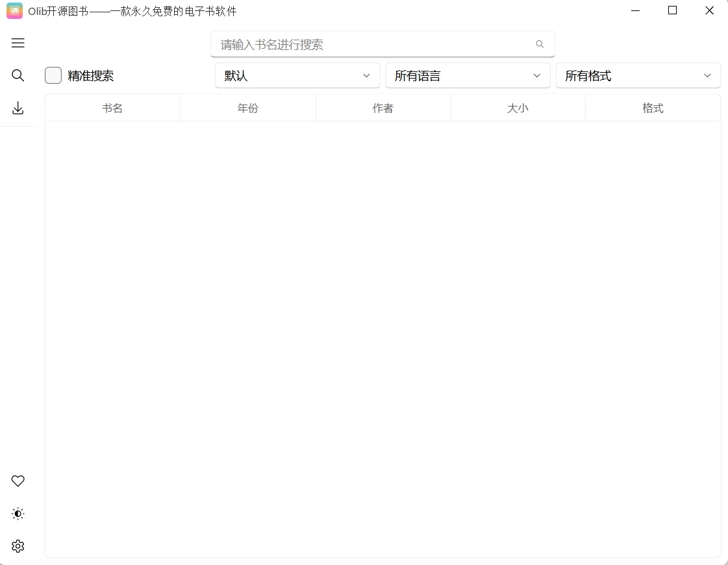Open the settings gear icon

pos(18,546)
